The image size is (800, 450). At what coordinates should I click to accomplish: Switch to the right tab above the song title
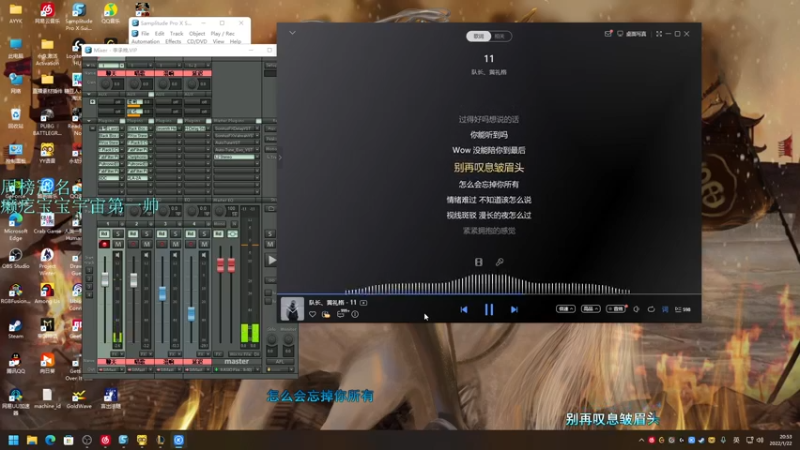[500, 36]
